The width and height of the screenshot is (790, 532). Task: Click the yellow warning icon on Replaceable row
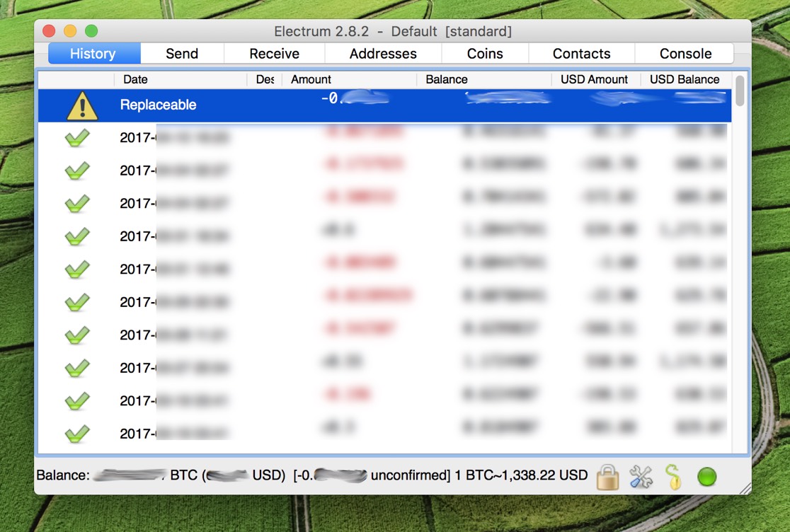pos(82,105)
